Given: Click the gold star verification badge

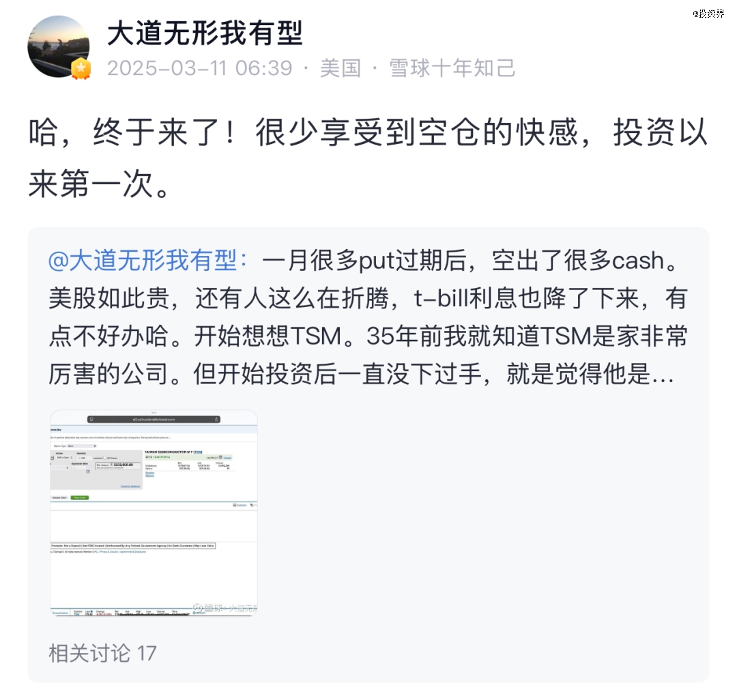Looking at the screenshot, I should click(x=81, y=69).
